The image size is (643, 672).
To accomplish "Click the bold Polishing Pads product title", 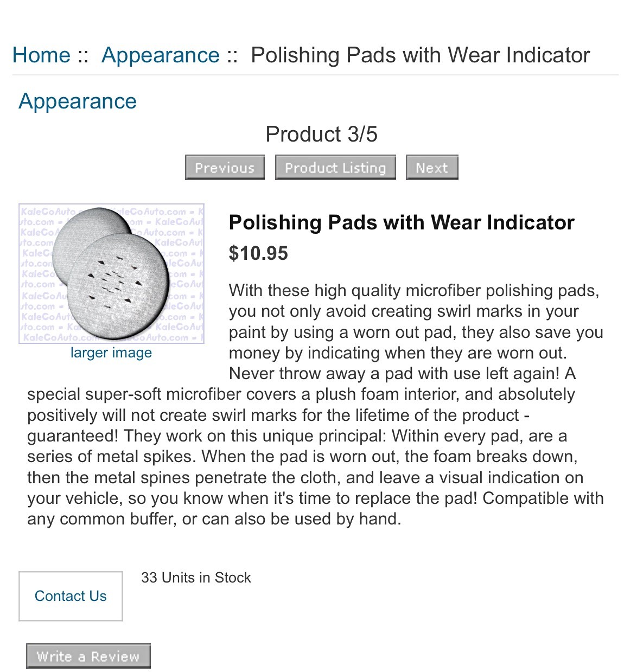I will click(402, 222).
